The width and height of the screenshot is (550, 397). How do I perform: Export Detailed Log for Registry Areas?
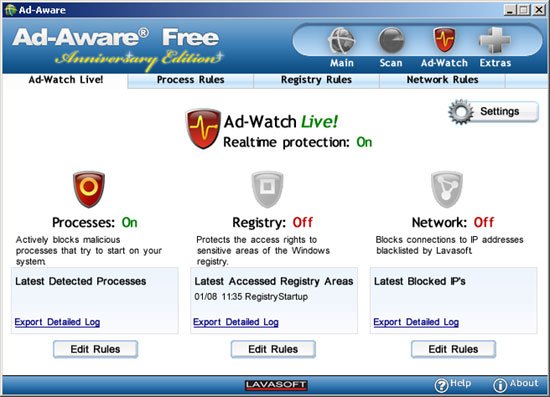(236, 322)
